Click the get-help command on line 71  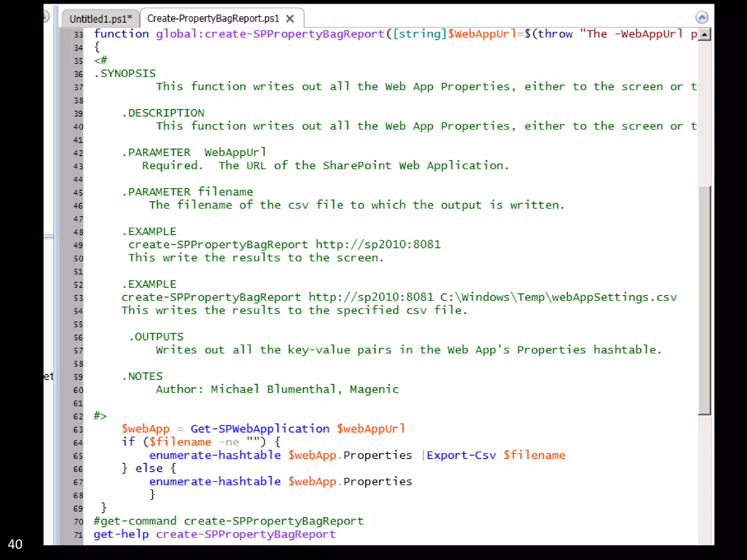121,534
